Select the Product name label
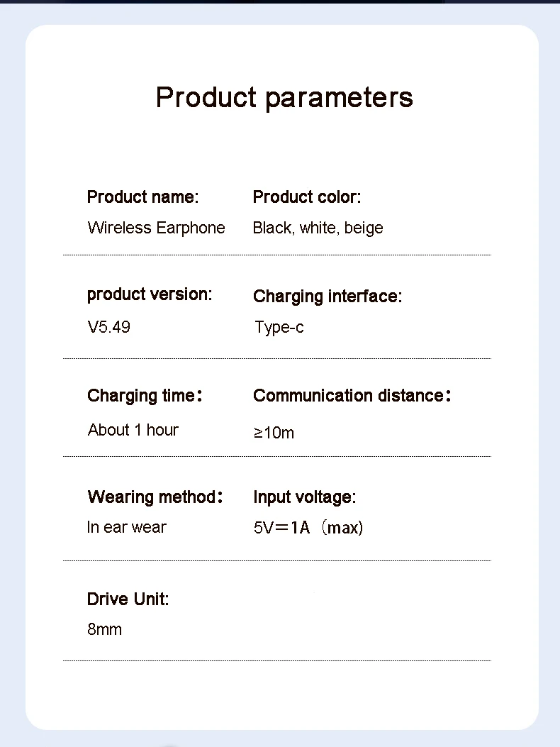 (143, 197)
